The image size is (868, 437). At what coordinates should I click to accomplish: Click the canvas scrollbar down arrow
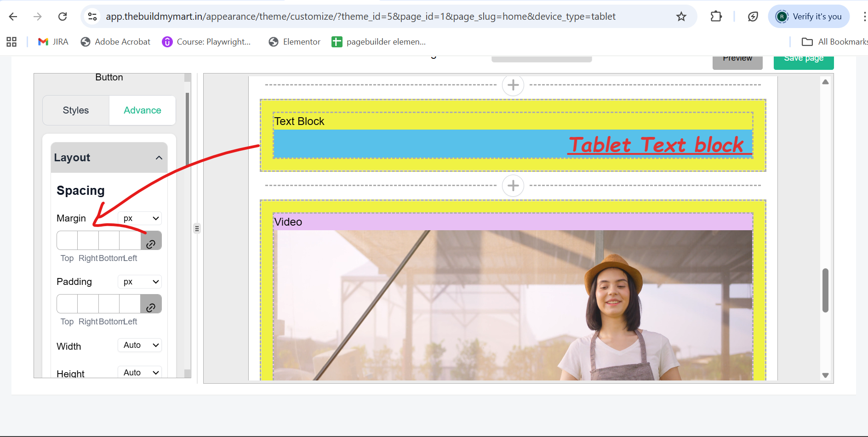[825, 375]
